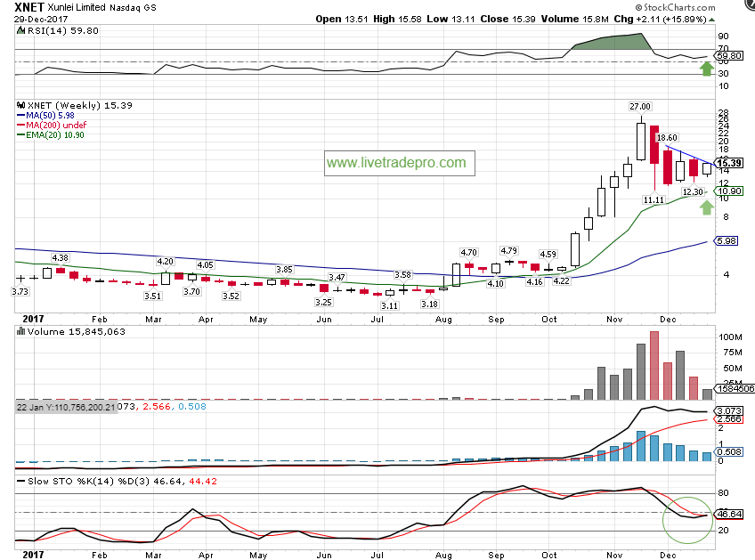The width and height of the screenshot is (755, 560).
Task: Click the blue descending trendline
Action: 687,154
